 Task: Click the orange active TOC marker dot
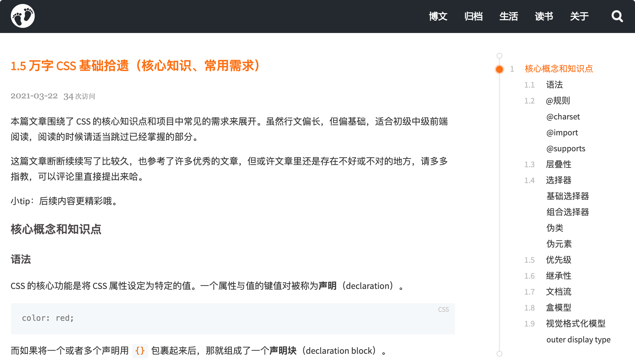point(499,69)
